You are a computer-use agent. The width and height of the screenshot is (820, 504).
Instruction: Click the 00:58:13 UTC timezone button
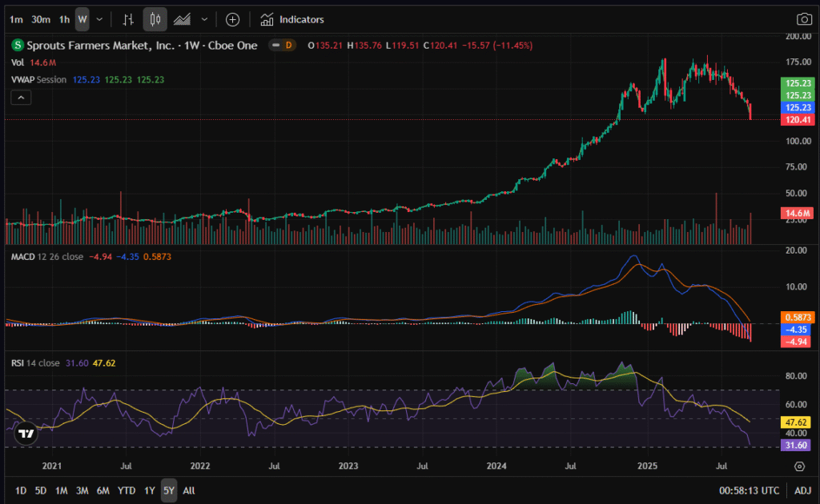pyautogui.click(x=749, y=490)
